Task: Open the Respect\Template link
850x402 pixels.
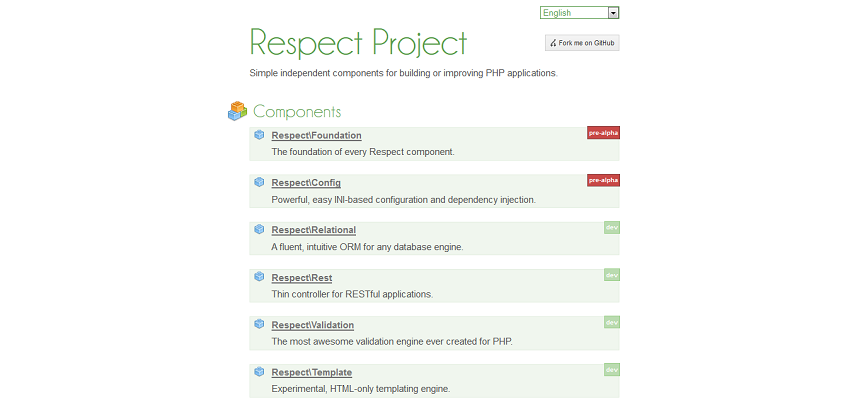Action: click(312, 373)
